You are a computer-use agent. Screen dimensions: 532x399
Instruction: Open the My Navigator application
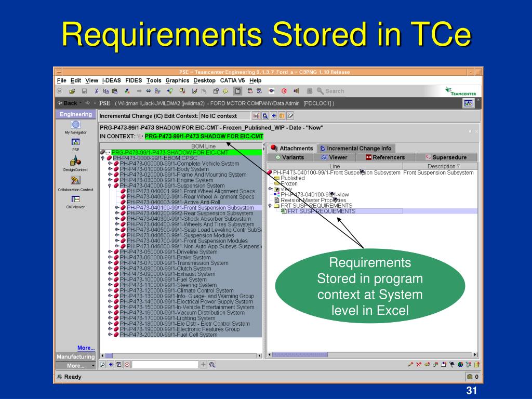[75, 127]
